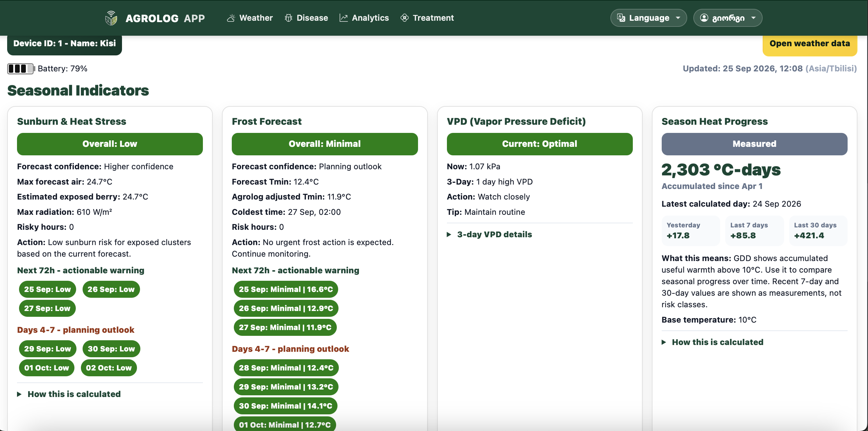Go to the Analytics menu page
The height and width of the screenshot is (431, 868).
click(364, 18)
